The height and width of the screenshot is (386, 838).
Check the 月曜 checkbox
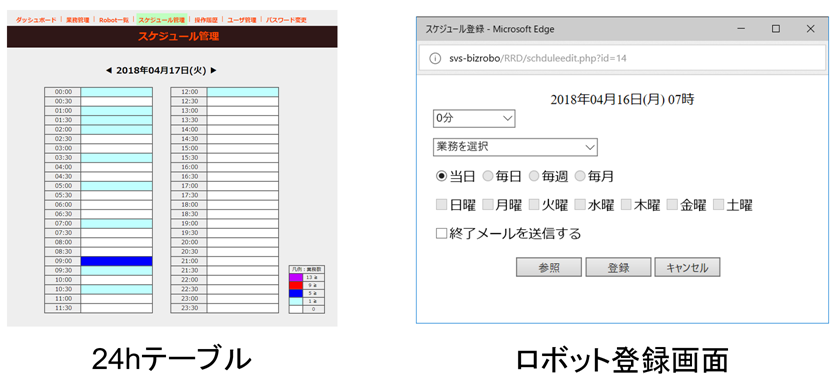487,205
